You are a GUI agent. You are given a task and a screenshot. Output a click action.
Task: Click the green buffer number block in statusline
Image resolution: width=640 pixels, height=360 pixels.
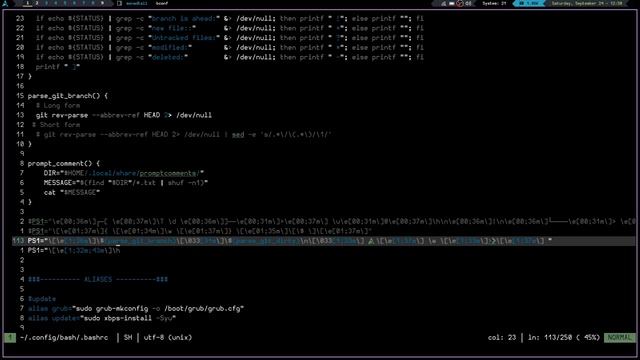pyautogui.click(x=10, y=338)
